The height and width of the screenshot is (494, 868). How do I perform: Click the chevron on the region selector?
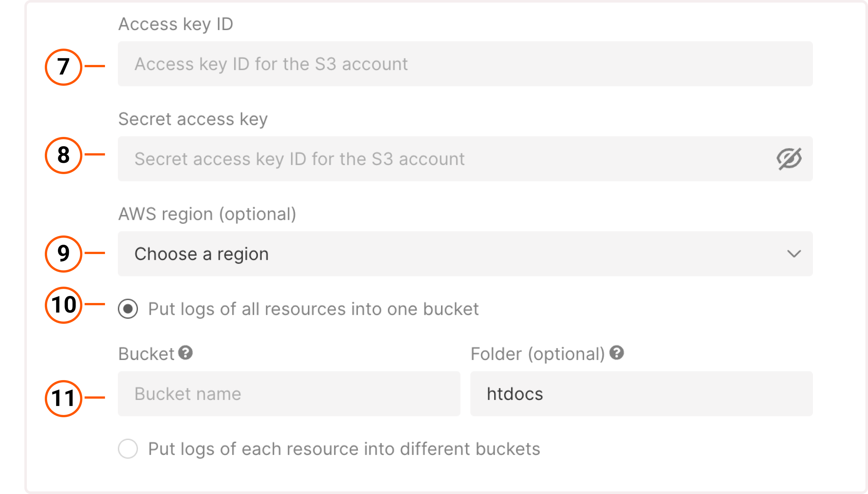tap(794, 253)
